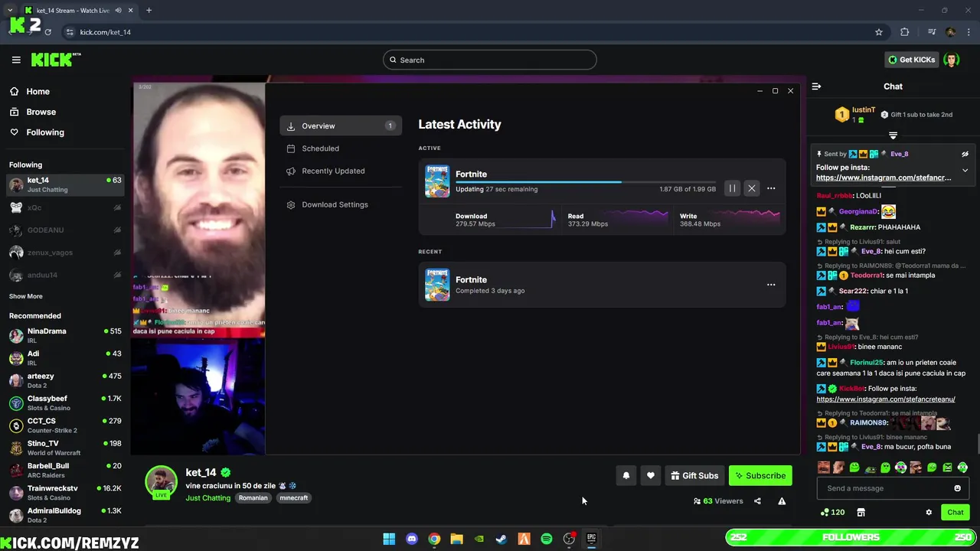Screen dimensions: 980x551
Task: Bookmark page with Chrome star icon
Action: (x=879, y=32)
